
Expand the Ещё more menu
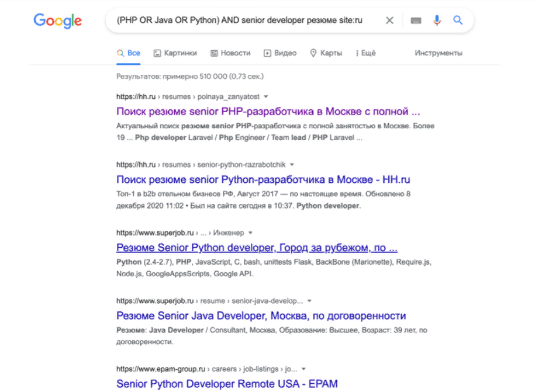pyautogui.click(x=365, y=53)
